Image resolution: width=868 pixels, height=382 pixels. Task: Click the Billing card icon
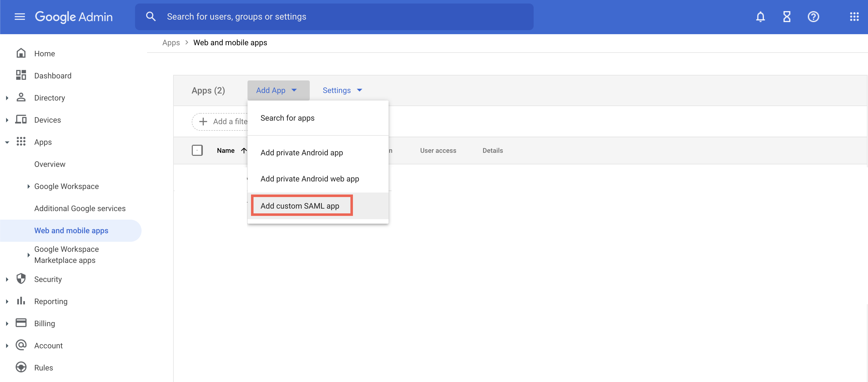21,323
